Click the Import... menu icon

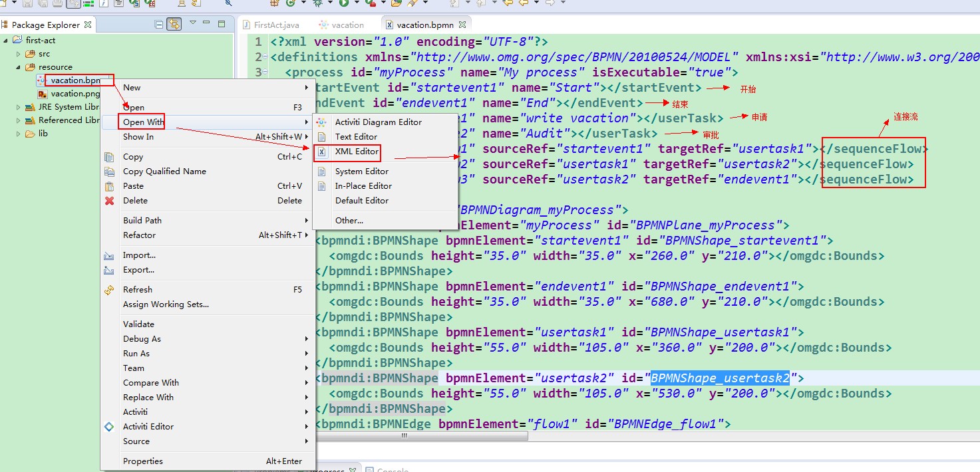click(110, 255)
